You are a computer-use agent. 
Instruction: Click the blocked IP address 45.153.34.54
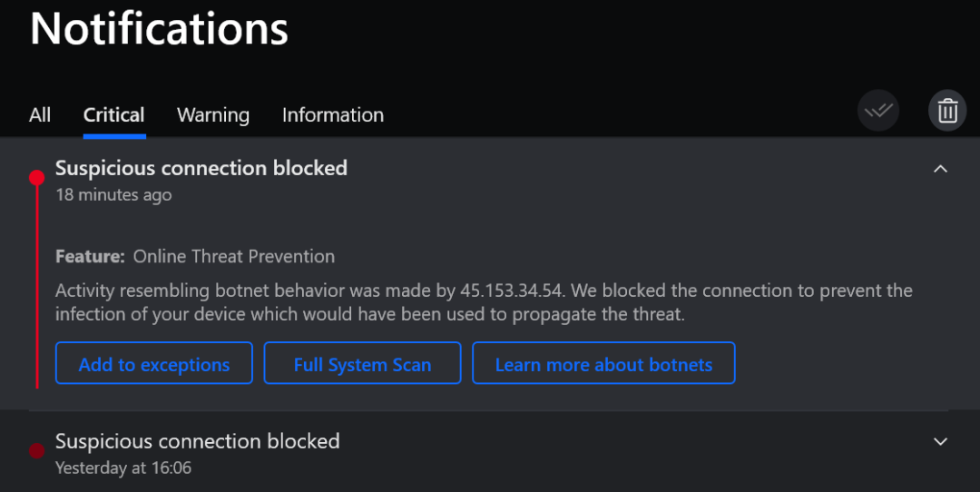pos(513,290)
